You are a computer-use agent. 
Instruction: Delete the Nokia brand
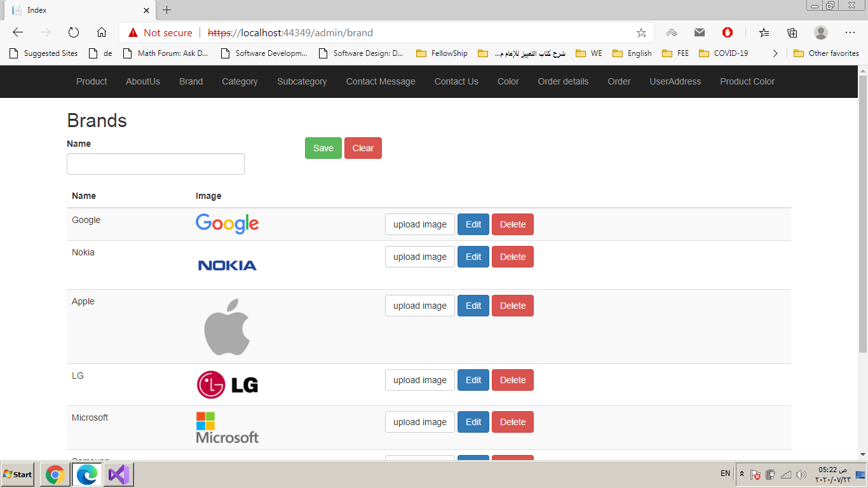click(513, 257)
